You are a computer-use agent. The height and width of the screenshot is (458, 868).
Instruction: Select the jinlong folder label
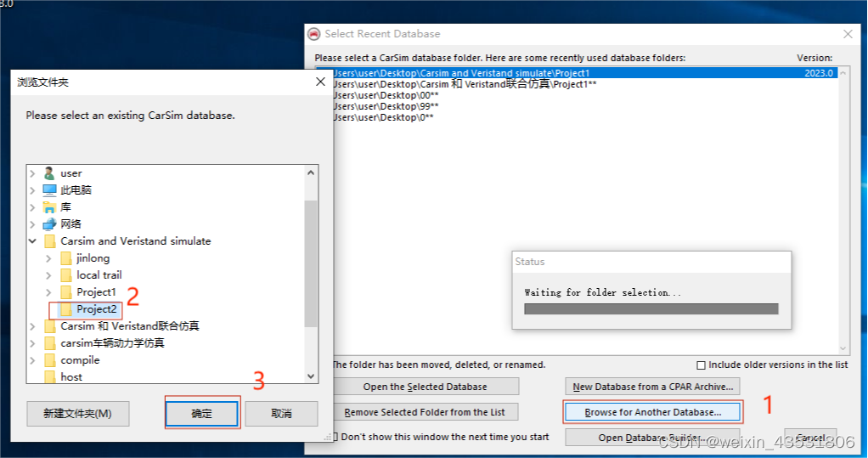point(93,258)
